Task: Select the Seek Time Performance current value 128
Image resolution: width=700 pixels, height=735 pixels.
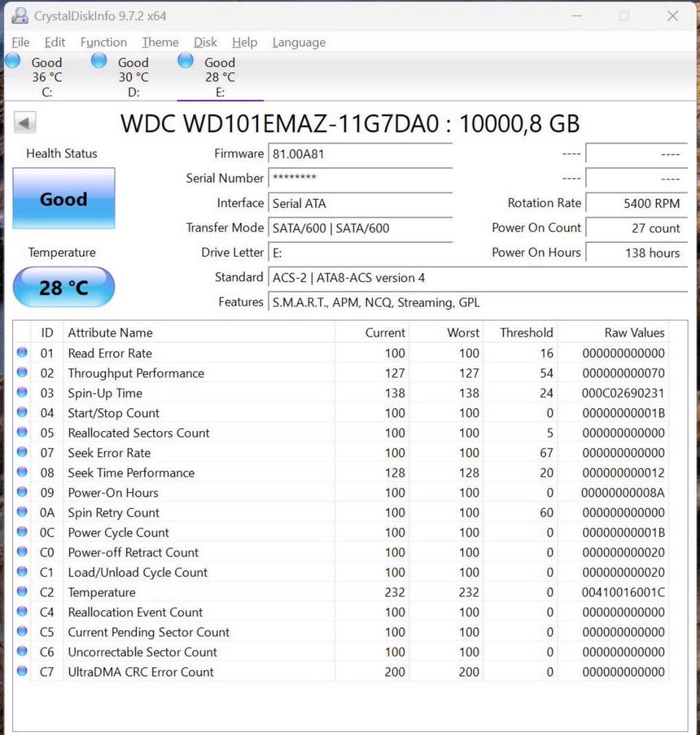Action: coord(394,472)
